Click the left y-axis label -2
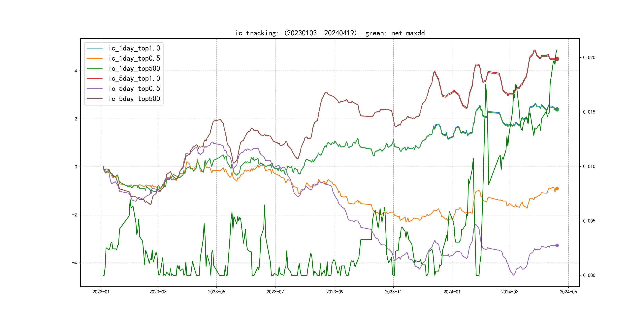 click(75, 215)
